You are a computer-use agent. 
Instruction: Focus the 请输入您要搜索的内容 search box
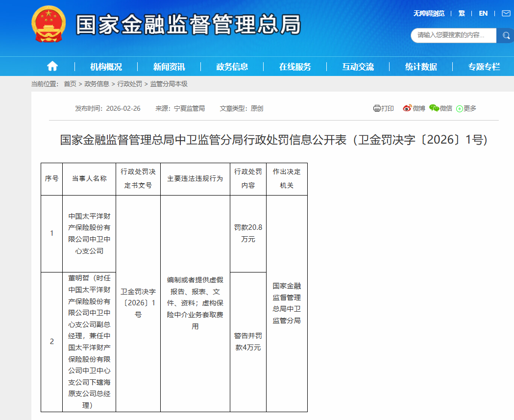tap(453, 35)
